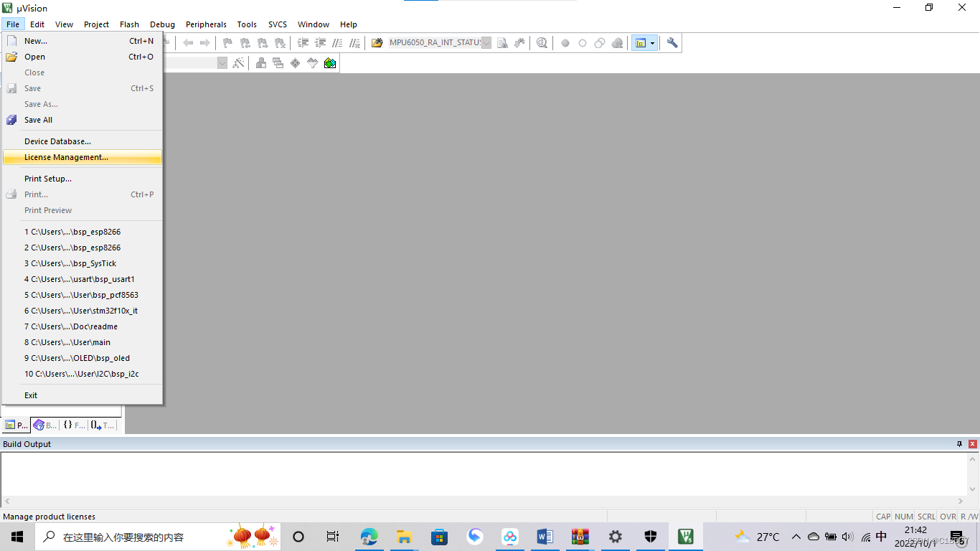Open the Edit menu
Image resolution: width=980 pixels, height=551 pixels.
(37, 24)
